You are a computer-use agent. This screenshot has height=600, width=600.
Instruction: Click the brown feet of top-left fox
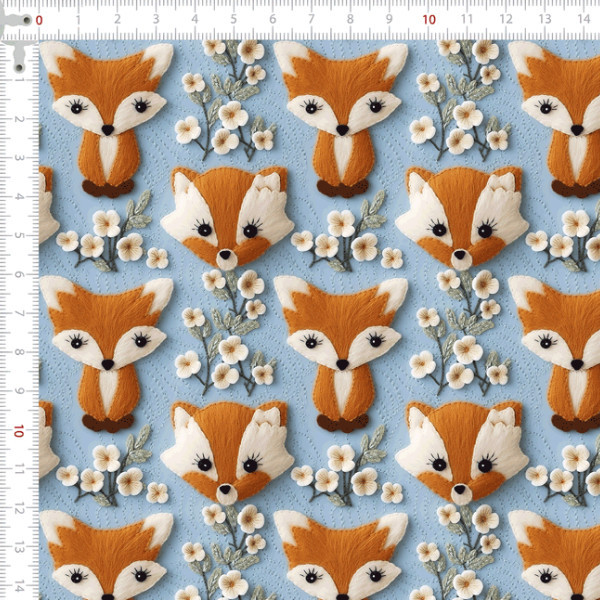tap(108, 188)
